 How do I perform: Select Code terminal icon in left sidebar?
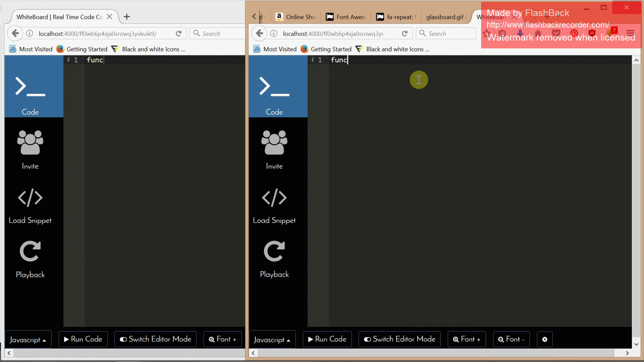30,86
